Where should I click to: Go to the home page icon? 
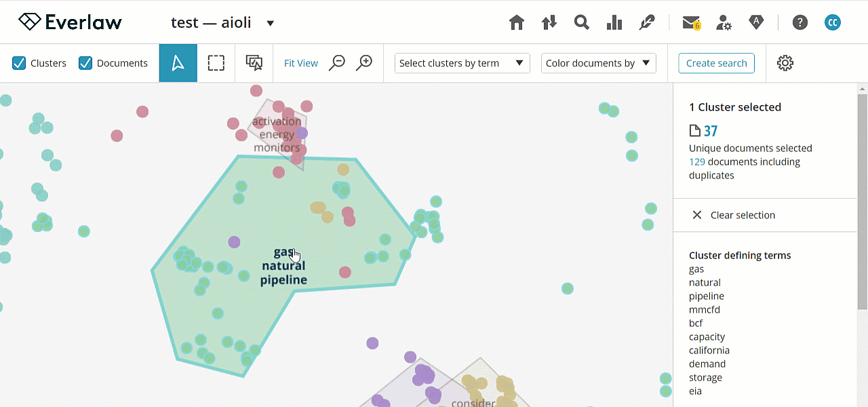(517, 22)
